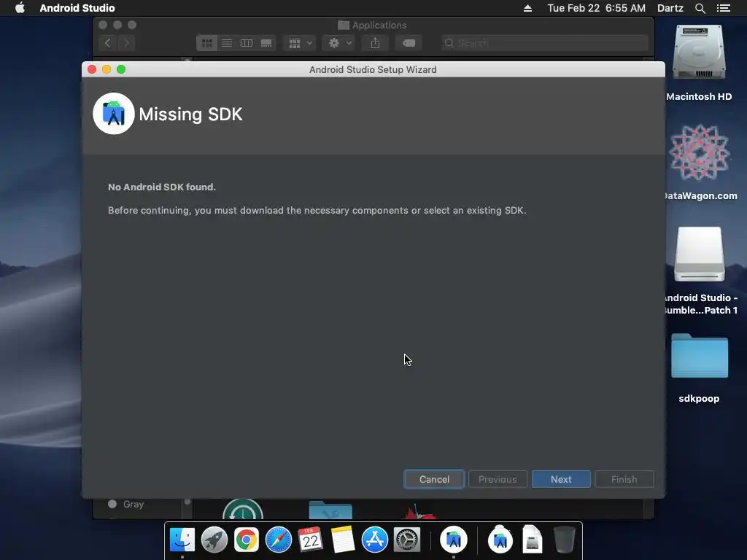Screen dimensions: 747x560
Task: Select the DataWagon.com desktop icon
Action: (x=699, y=152)
